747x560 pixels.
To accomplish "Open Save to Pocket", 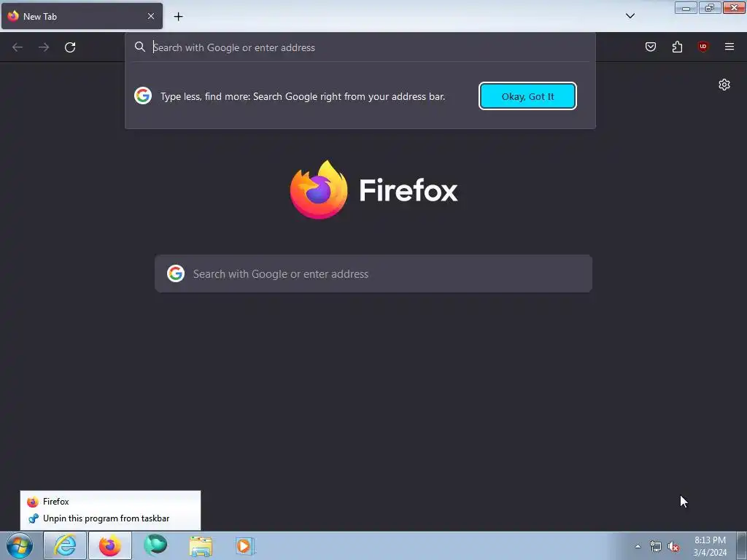I will pos(651,47).
